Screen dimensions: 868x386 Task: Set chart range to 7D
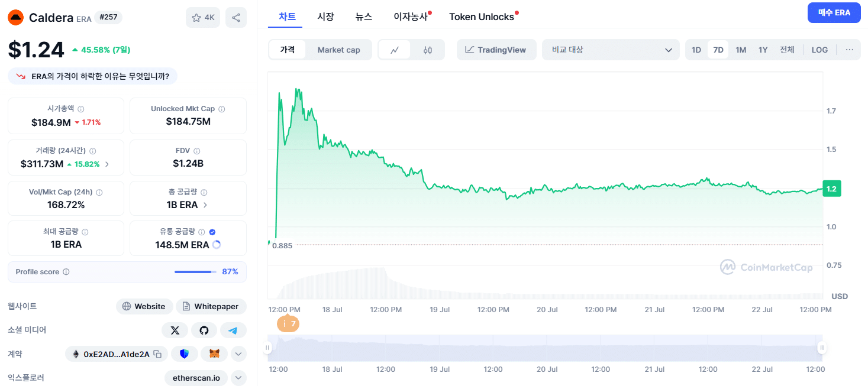point(718,50)
